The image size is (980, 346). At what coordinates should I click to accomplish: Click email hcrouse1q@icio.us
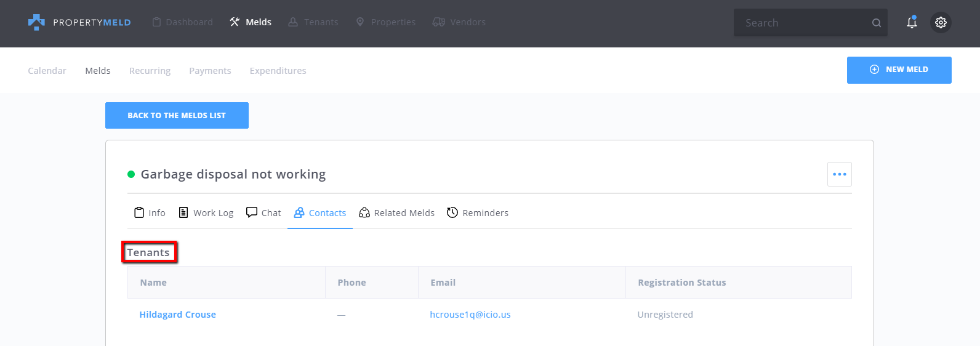(470, 315)
